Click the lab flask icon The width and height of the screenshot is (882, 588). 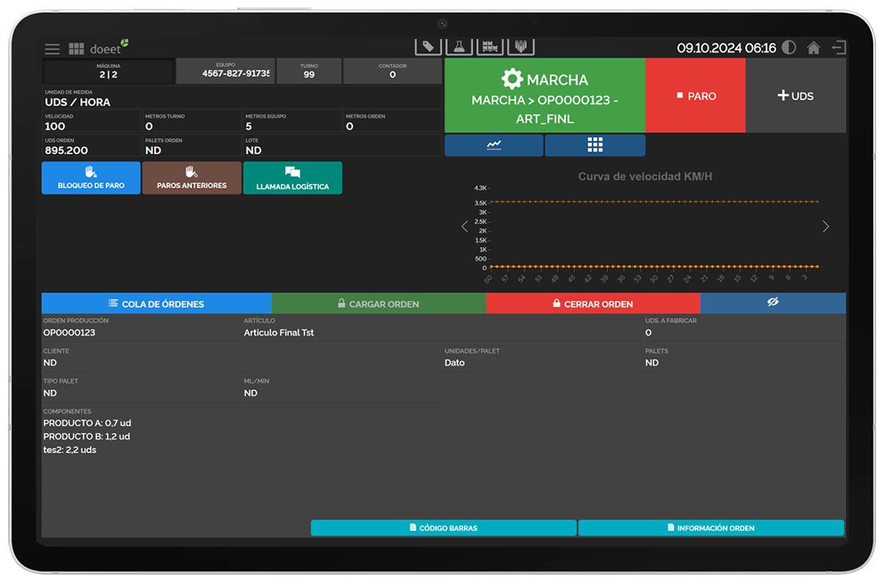pyautogui.click(x=459, y=46)
